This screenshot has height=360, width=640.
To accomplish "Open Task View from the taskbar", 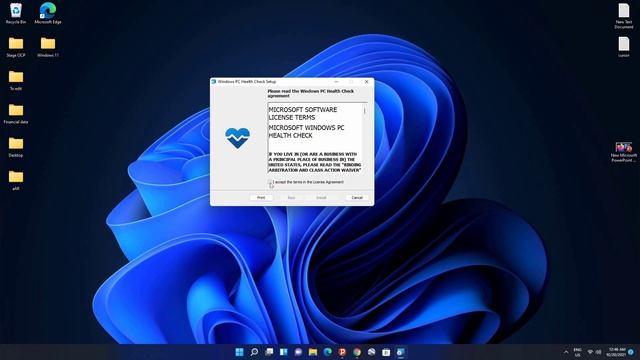I will (x=269, y=352).
